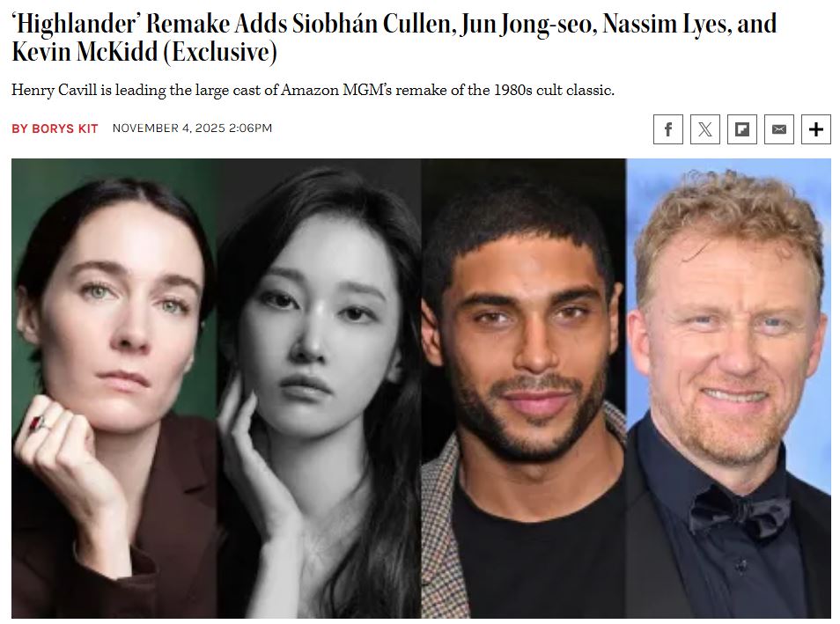Share article on X icon
Screen dimensions: 840x624
704,129
